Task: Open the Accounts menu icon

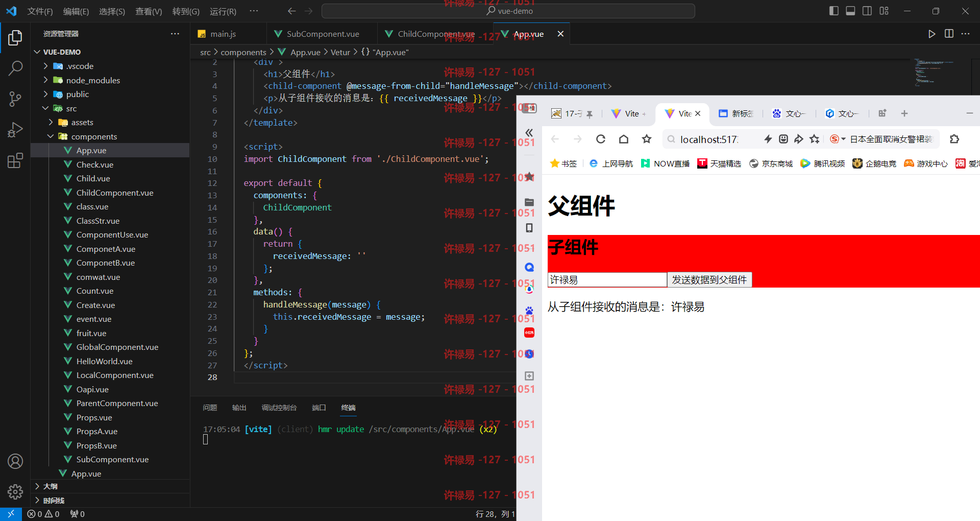Action: [15, 461]
